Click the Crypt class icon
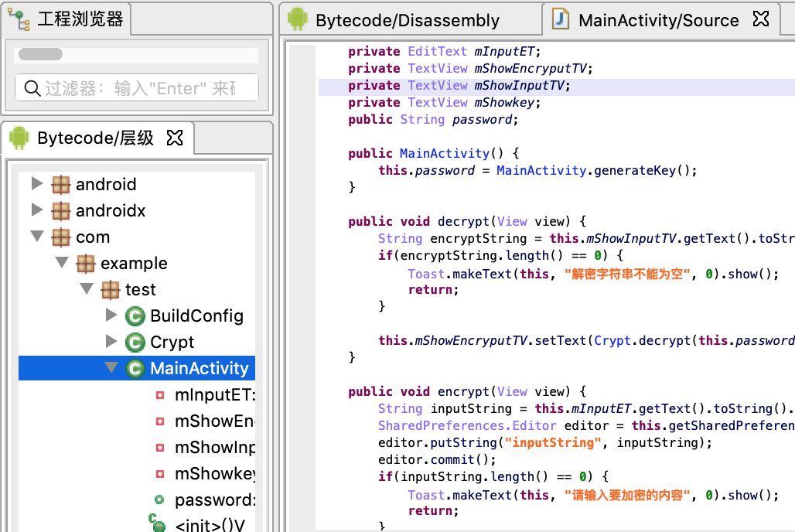Image resolution: width=795 pixels, height=532 pixels. click(x=135, y=343)
